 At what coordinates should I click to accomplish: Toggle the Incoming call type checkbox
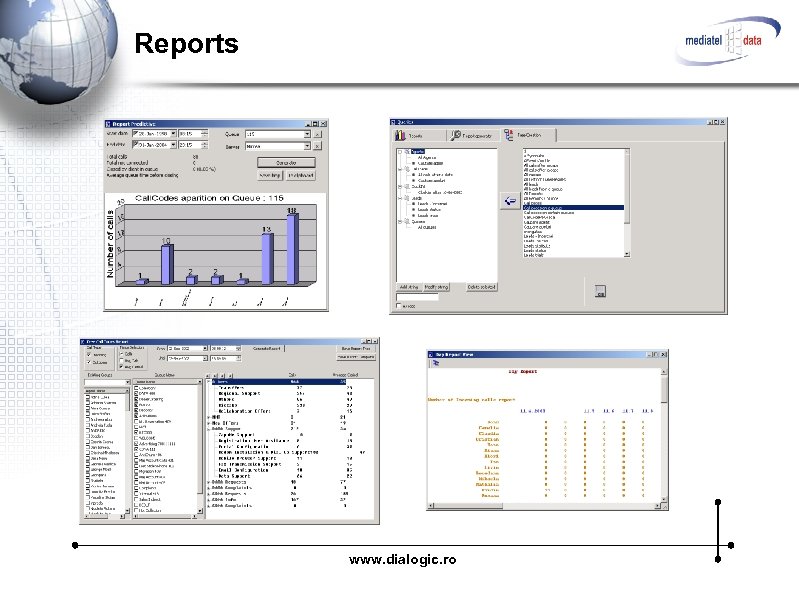[89, 355]
